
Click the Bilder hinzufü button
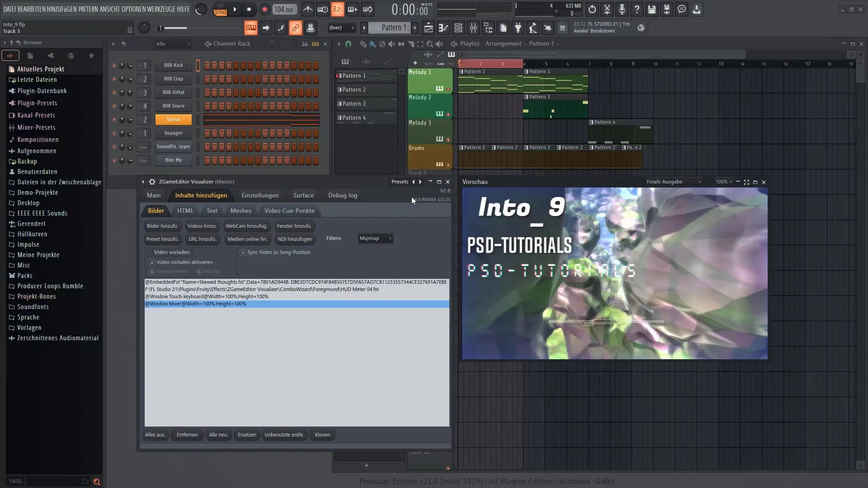pyautogui.click(x=162, y=225)
